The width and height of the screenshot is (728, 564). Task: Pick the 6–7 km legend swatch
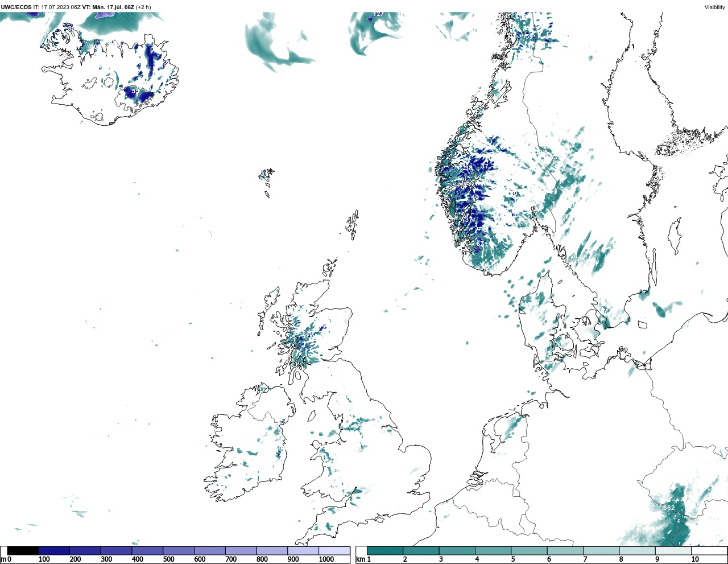565,550
